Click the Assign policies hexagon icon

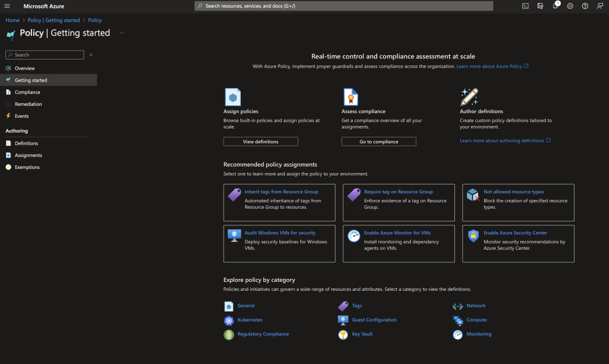(233, 97)
